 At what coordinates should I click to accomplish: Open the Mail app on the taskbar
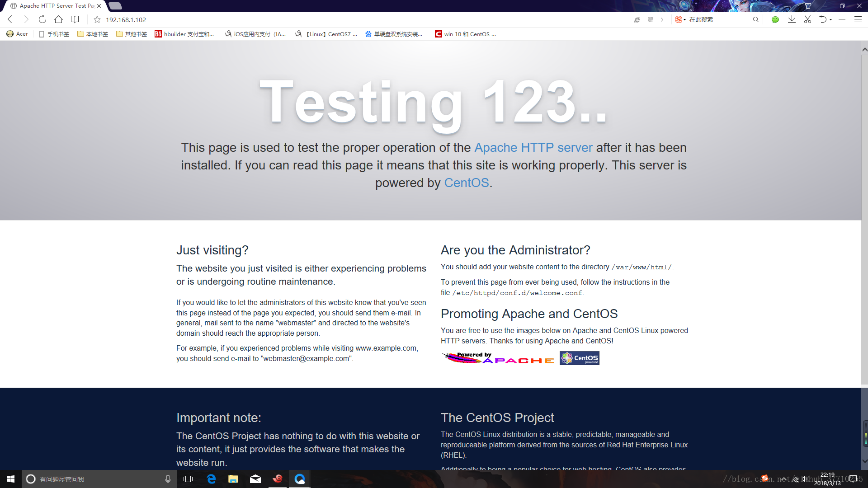tap(255, 479)
